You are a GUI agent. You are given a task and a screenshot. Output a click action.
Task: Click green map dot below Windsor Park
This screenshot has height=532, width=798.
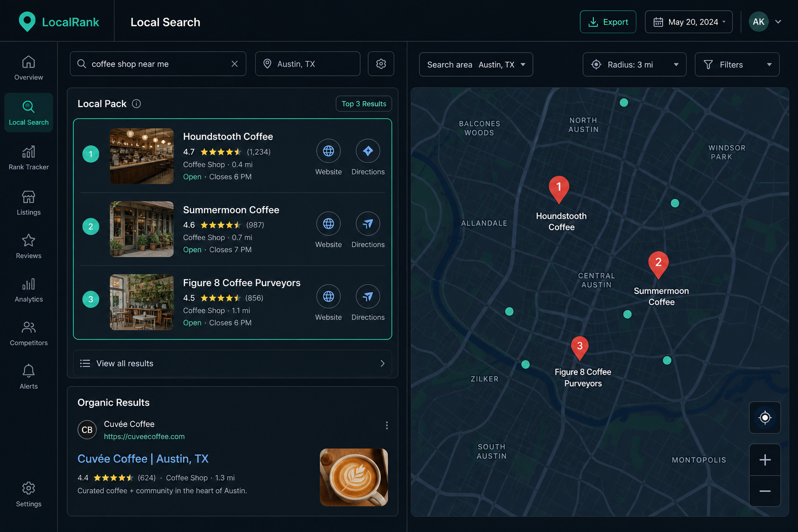coord(675,203)
